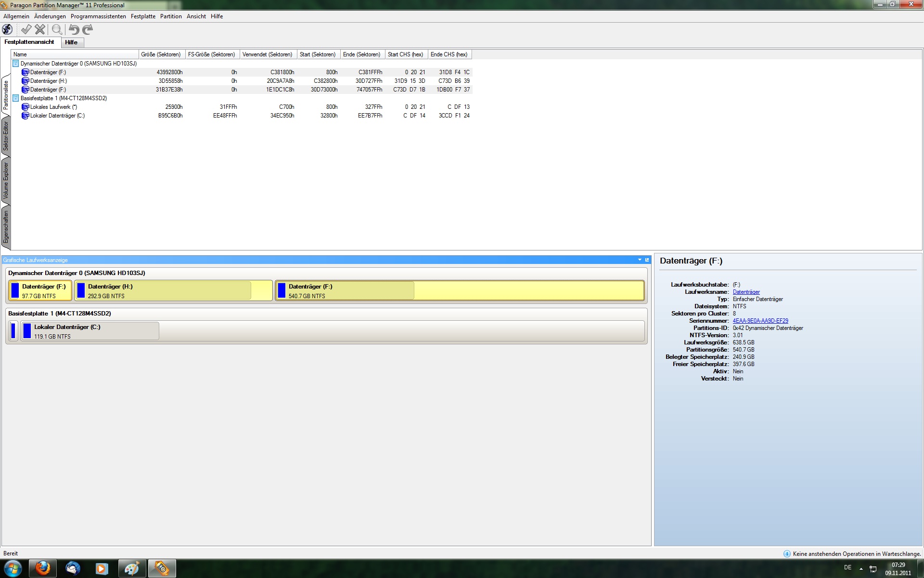Viewport: 924px width, 578px height.
Task: Open Thunderbird from the taskbar
Action: coord(73,568)
